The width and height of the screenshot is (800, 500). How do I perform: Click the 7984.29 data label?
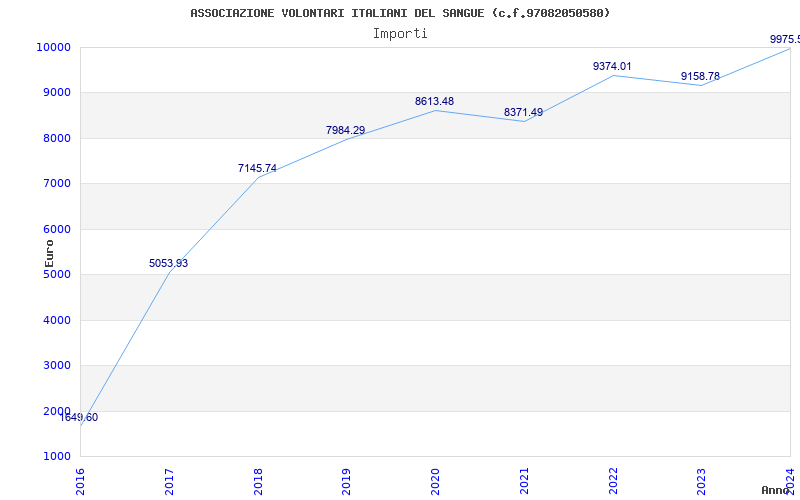coord(345,130)
